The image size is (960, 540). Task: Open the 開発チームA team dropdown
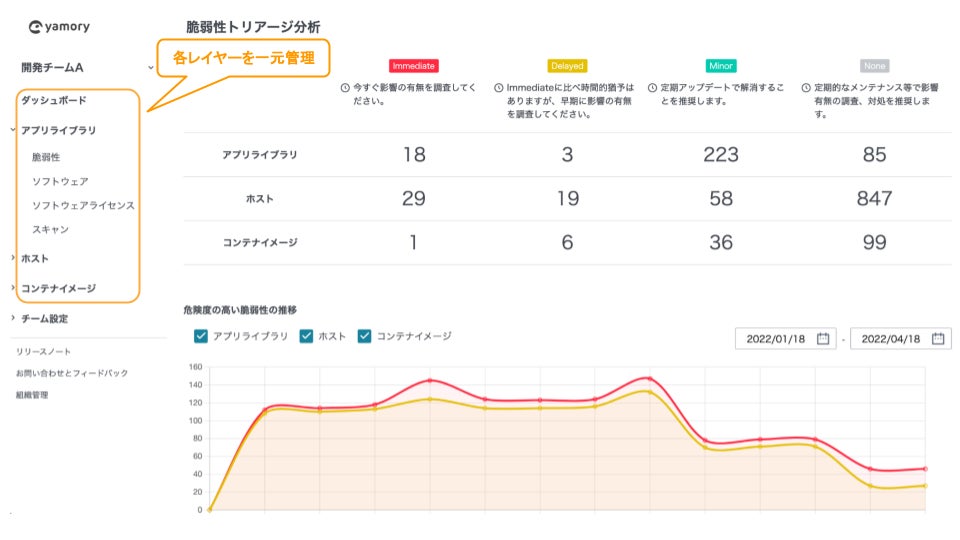(150, 68)
